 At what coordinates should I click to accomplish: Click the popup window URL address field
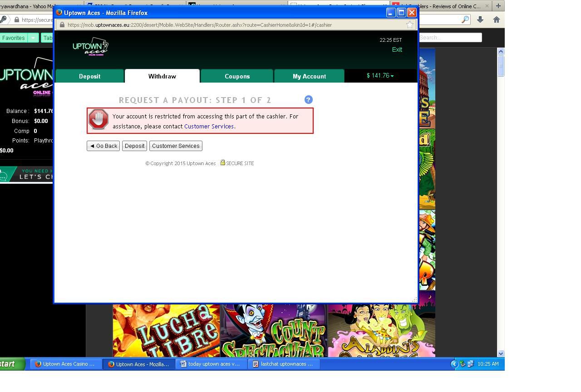click(x=236, y=25)
